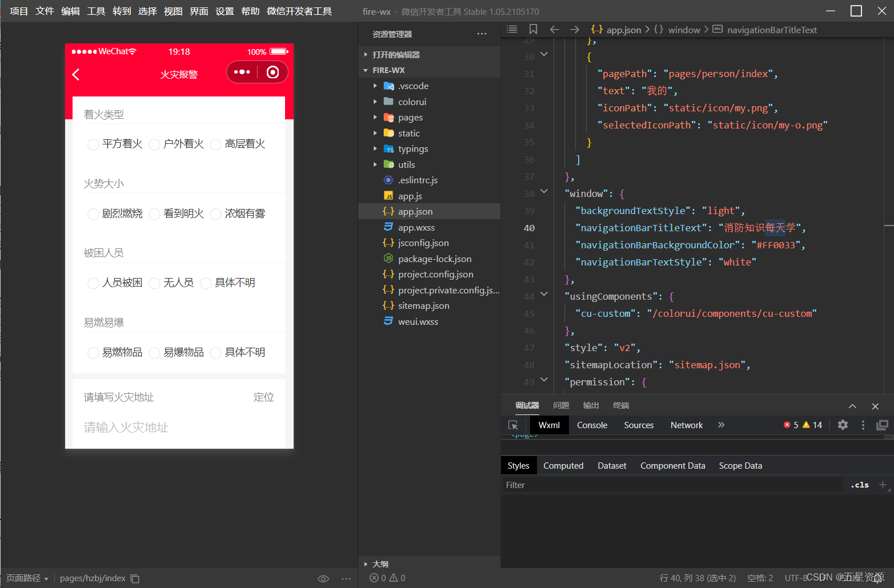Open sitemap.json in the explorer
Viewport: 894px width, 588px height.
click(x=429, y=305)
